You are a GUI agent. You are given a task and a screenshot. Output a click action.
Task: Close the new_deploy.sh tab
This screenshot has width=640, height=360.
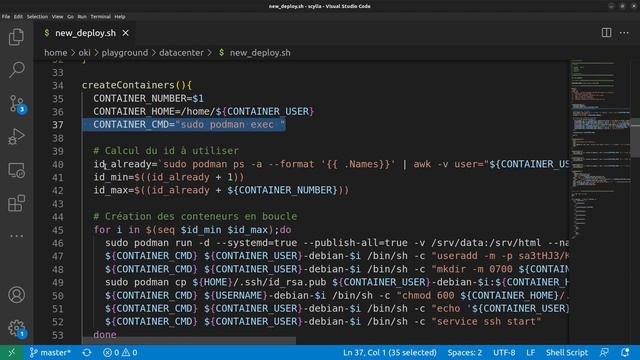pos(126,33)
